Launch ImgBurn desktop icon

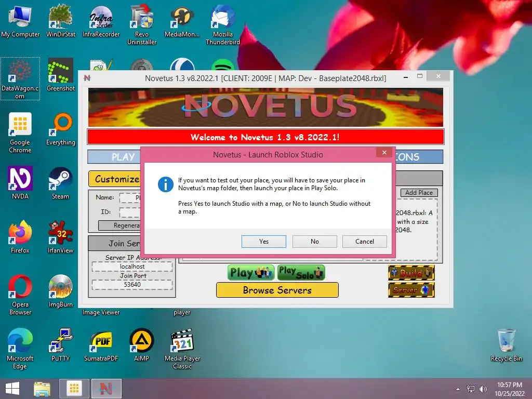point(60,292)
